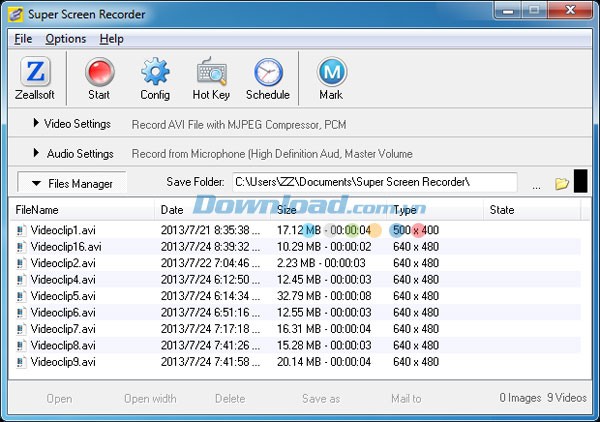Click the browse ellipsis button for Save Folder

[x=536, y=186]
